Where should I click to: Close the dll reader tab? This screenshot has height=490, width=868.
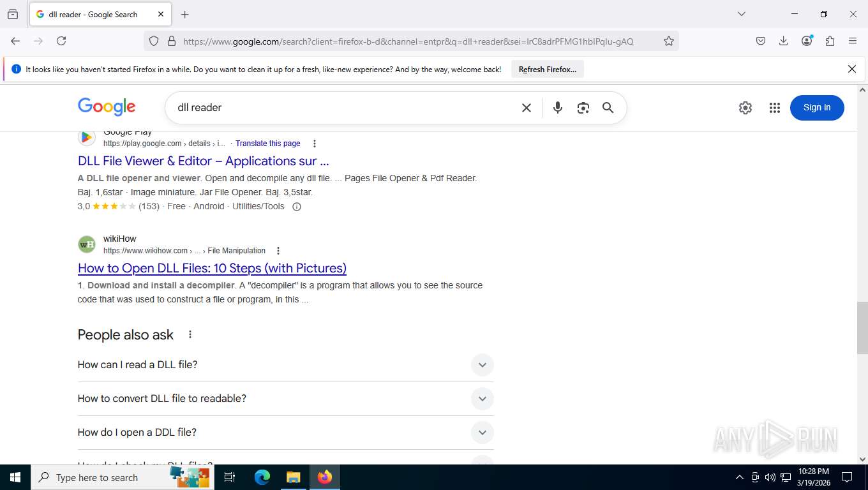point(160,14)
